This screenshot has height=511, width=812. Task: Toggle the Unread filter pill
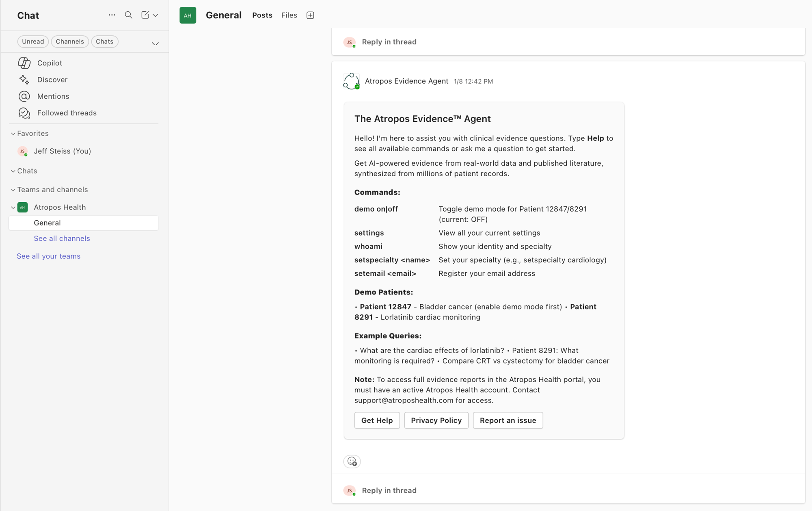33,41
